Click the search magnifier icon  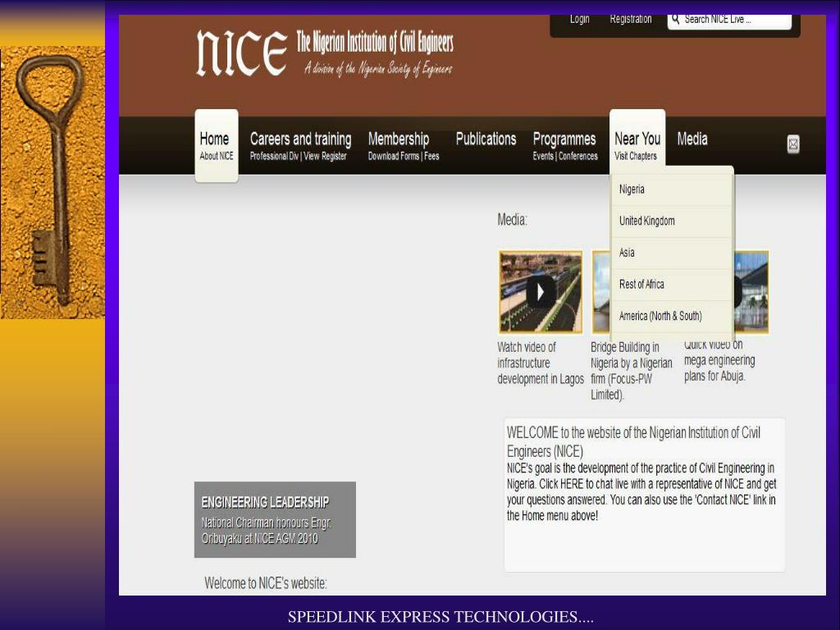click(676, 20)
